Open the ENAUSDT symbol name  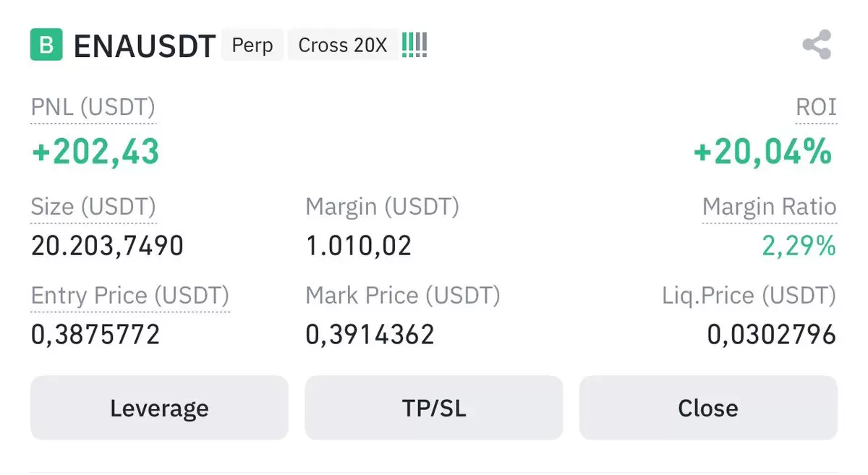[145, 46]
